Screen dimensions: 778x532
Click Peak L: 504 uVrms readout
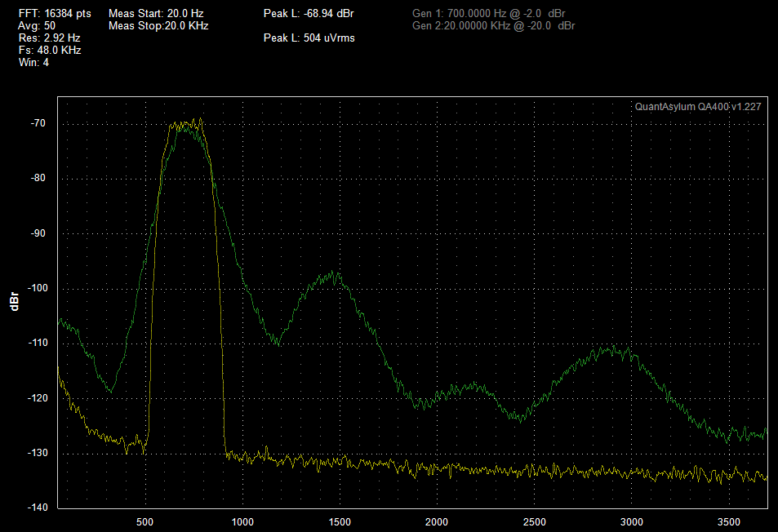[x=309, y=38]
